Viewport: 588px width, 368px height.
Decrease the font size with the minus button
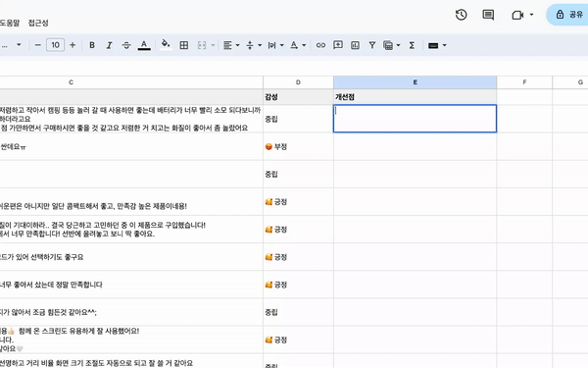coord(38,45)
